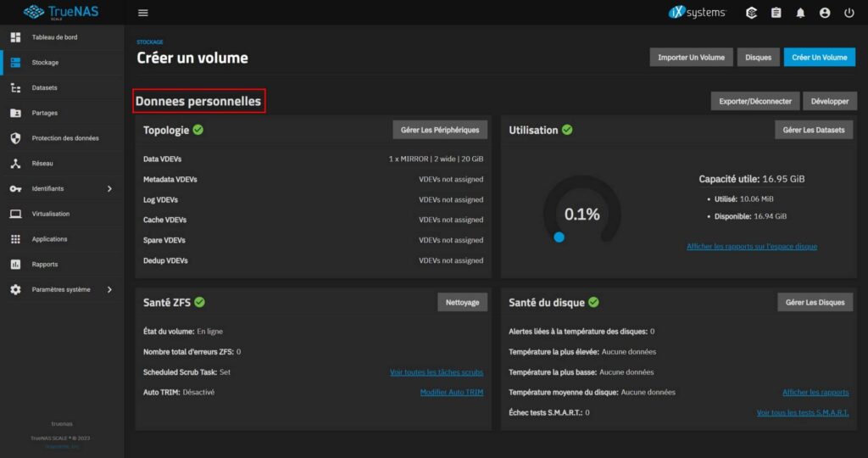Click the Partages folder icon
The width and height of the screenshot is (868, 458).
[15, 113]
